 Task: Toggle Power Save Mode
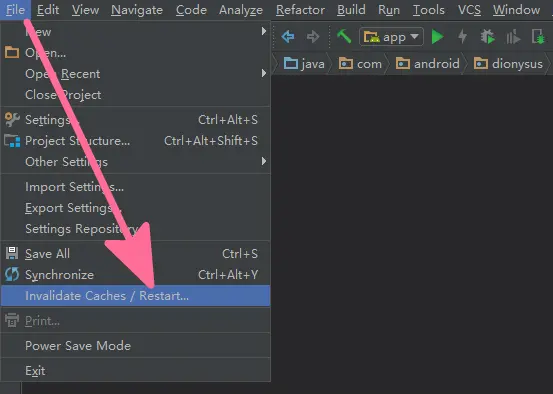click(135, 346)
